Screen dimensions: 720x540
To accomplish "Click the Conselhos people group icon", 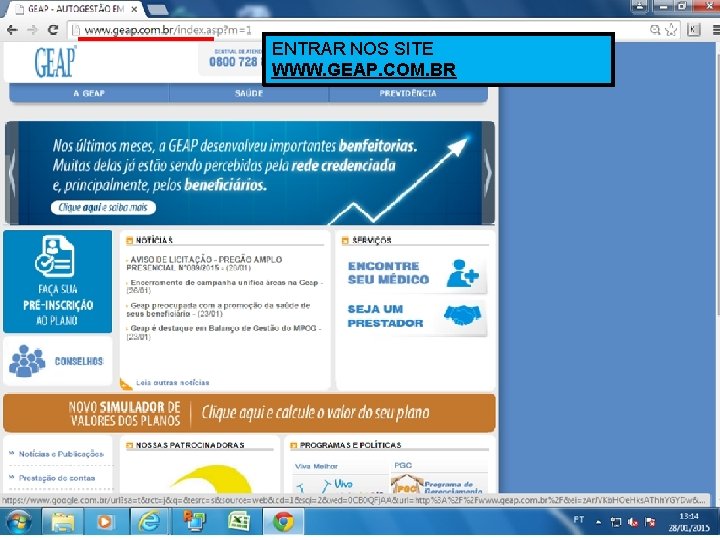I will point(27,361).
